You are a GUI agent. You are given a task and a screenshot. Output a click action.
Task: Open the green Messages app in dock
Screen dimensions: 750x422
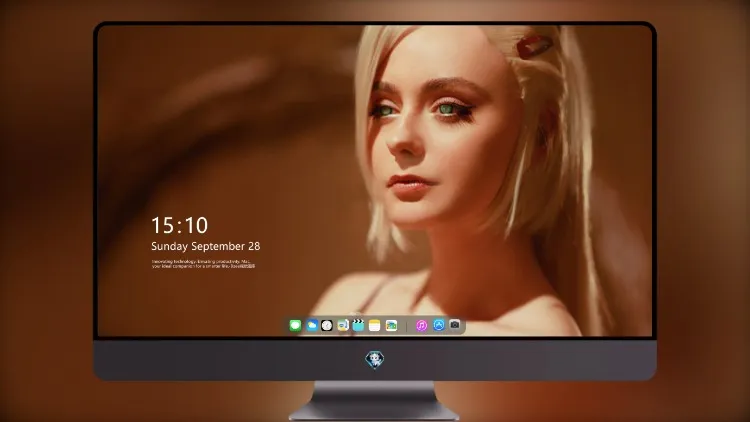click(295, 325)
